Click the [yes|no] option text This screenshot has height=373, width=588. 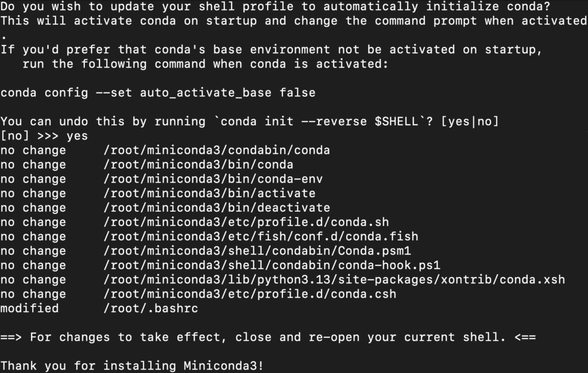[x=470, y=122]
